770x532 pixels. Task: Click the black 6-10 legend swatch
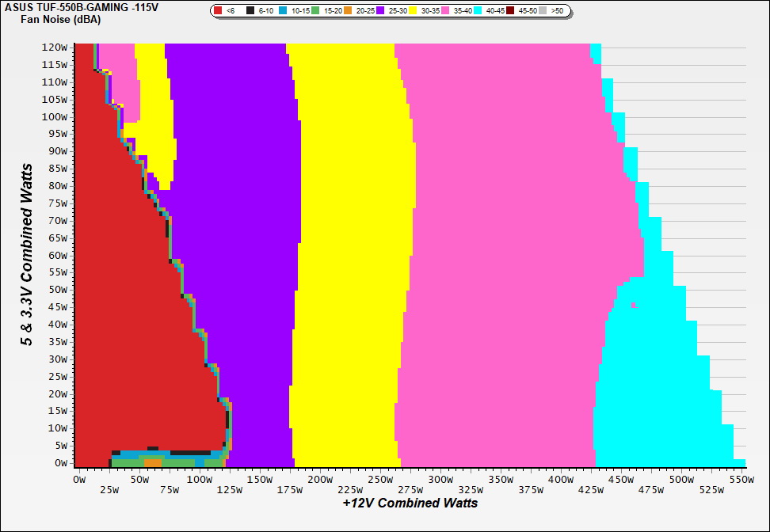point(251,11)
